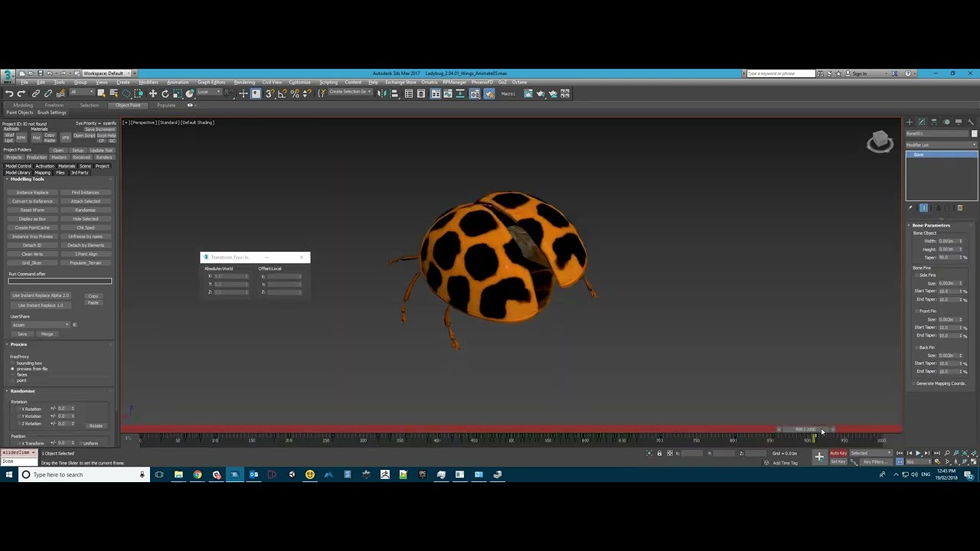Screen dimensions: 980x551
Task: Open the Selected key filter dropdown
Action: click(x=871, y=453)
